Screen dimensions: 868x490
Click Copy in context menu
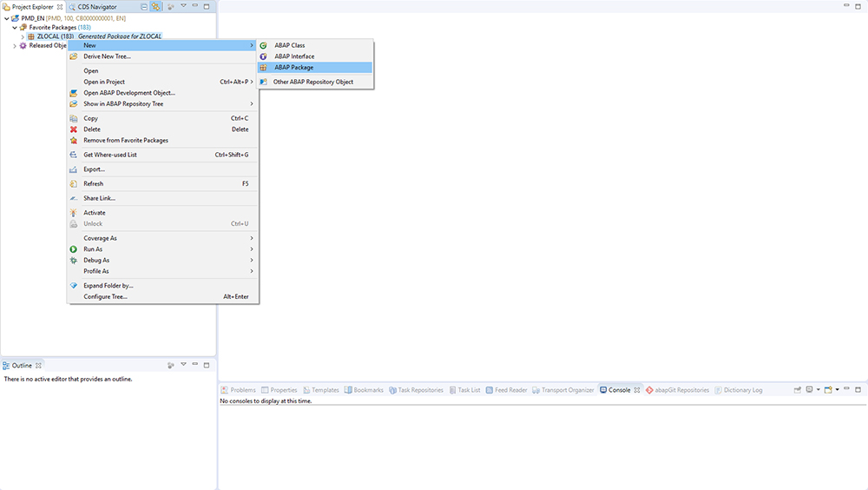click(x=162, y=119)
